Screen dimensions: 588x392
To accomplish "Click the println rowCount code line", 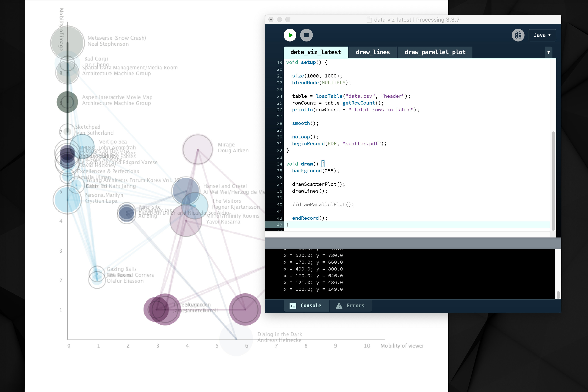I will pos(355,109).
